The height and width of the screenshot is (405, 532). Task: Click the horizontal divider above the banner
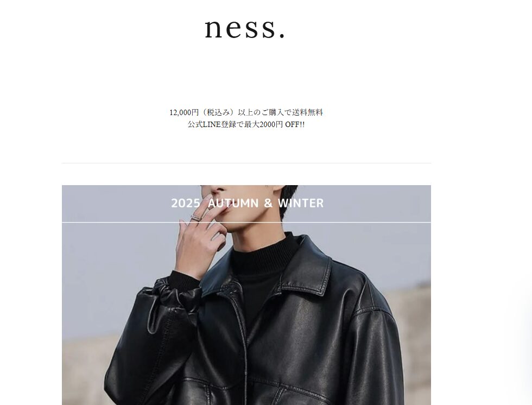click(x=246, y=163)
